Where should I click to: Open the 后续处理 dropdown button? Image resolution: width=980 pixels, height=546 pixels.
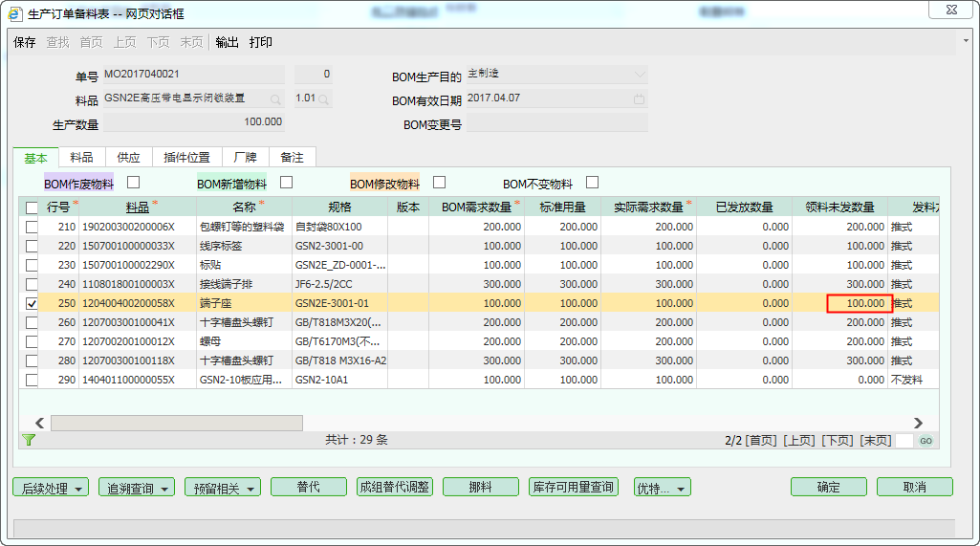[51, 488]
